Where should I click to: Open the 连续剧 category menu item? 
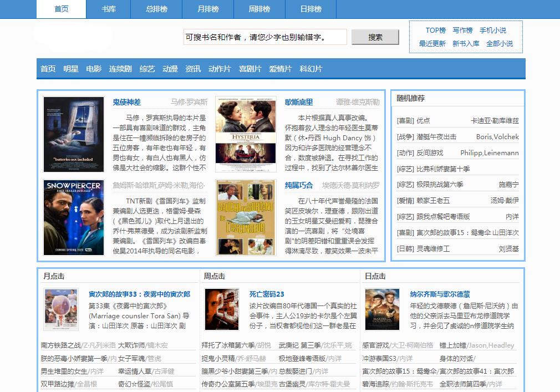[x=120, y=69]
